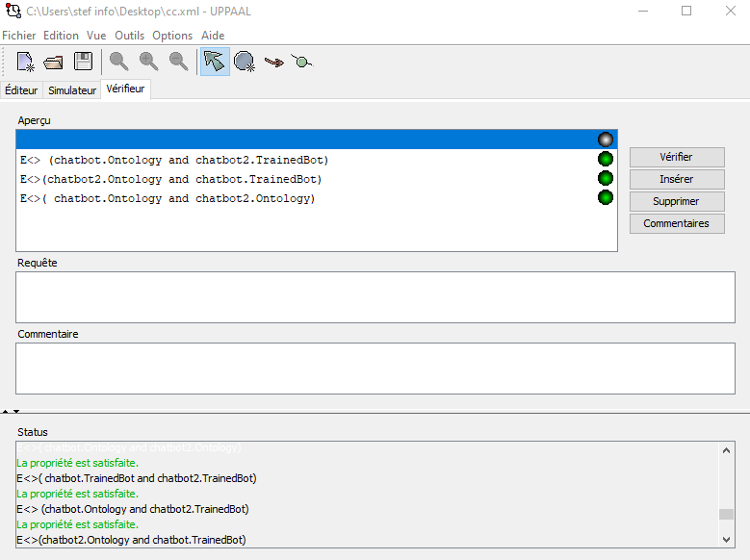Click the Vérifier button
750x560 pixels.
676,157
